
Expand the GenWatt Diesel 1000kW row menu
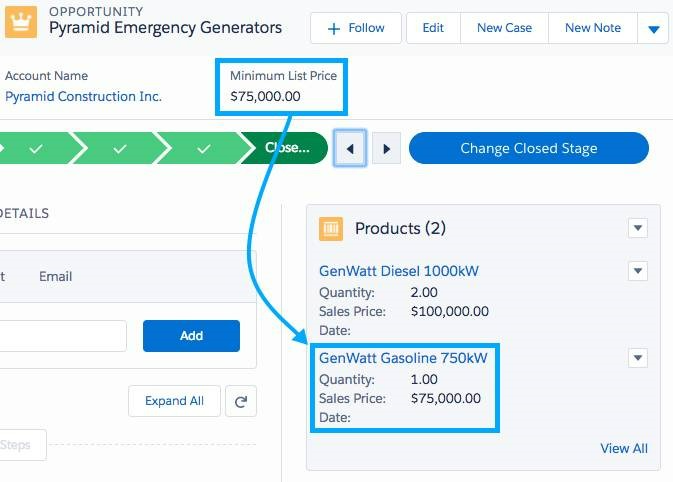click(x=638, y=271)
